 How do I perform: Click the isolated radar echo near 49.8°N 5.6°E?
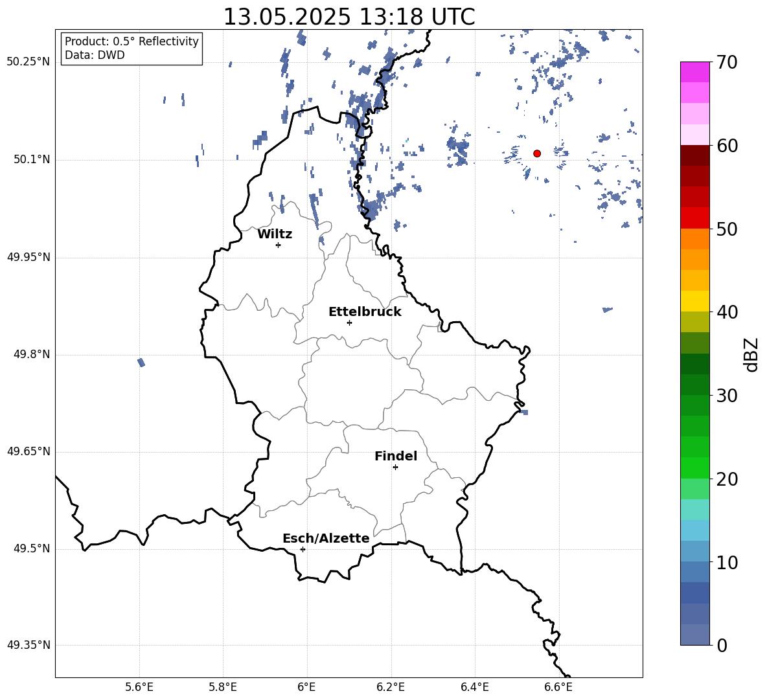(141, 362)
